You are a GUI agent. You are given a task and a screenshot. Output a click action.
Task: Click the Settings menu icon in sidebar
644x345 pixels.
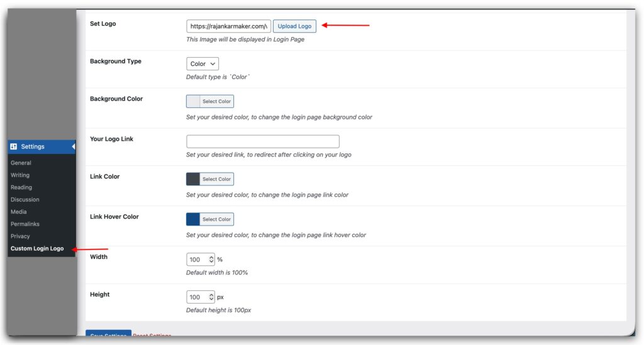pos(14,146)
